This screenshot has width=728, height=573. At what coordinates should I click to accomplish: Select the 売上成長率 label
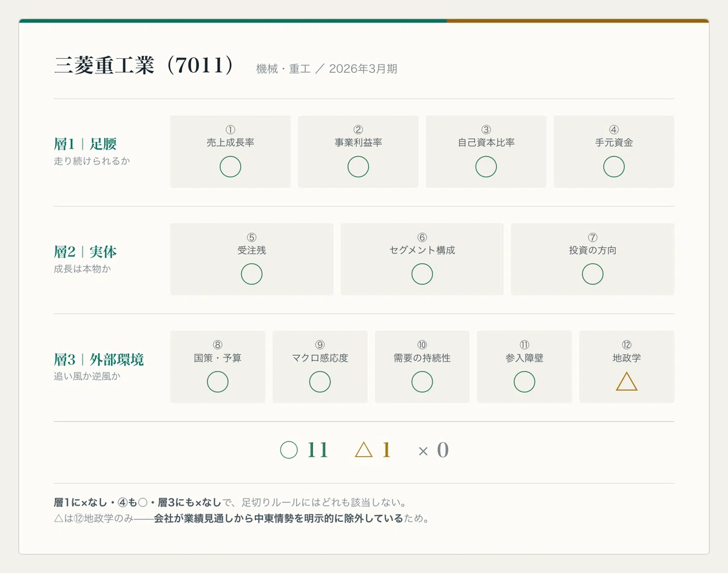click(231, 142)
